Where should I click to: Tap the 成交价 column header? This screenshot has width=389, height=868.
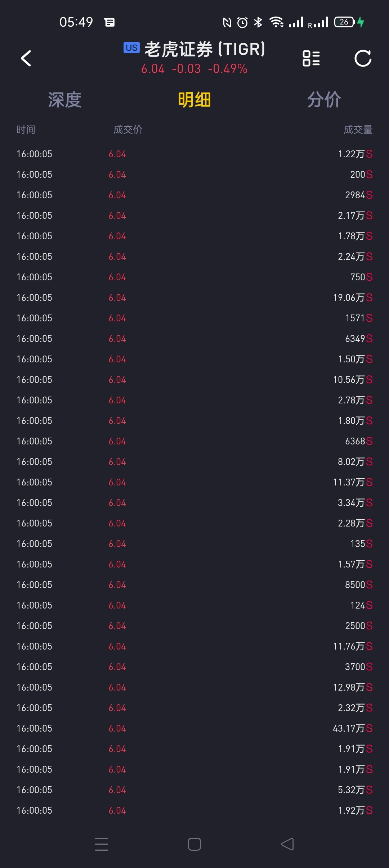point(128,130)
